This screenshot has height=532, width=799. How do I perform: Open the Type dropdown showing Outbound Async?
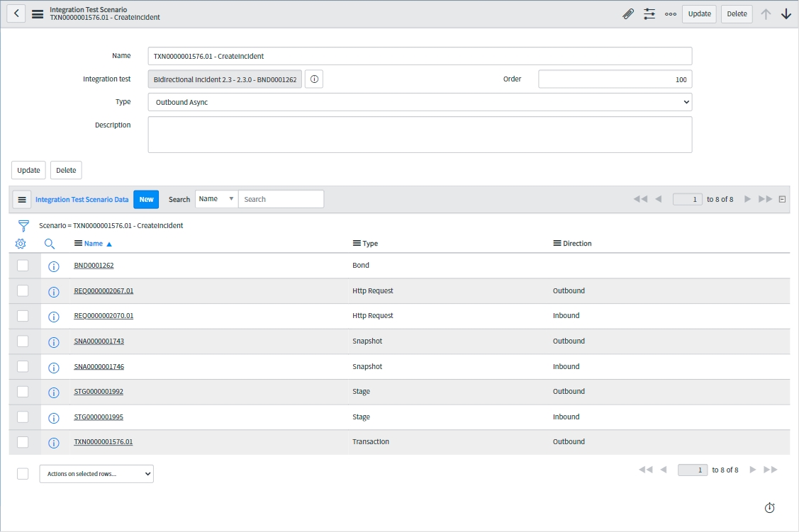pos(420,102)
